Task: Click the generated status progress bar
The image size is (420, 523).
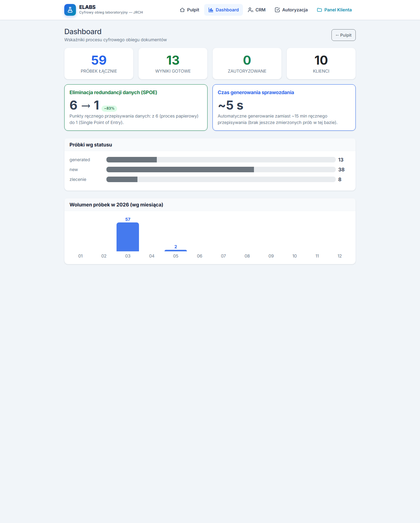Action: click(221, 160)
